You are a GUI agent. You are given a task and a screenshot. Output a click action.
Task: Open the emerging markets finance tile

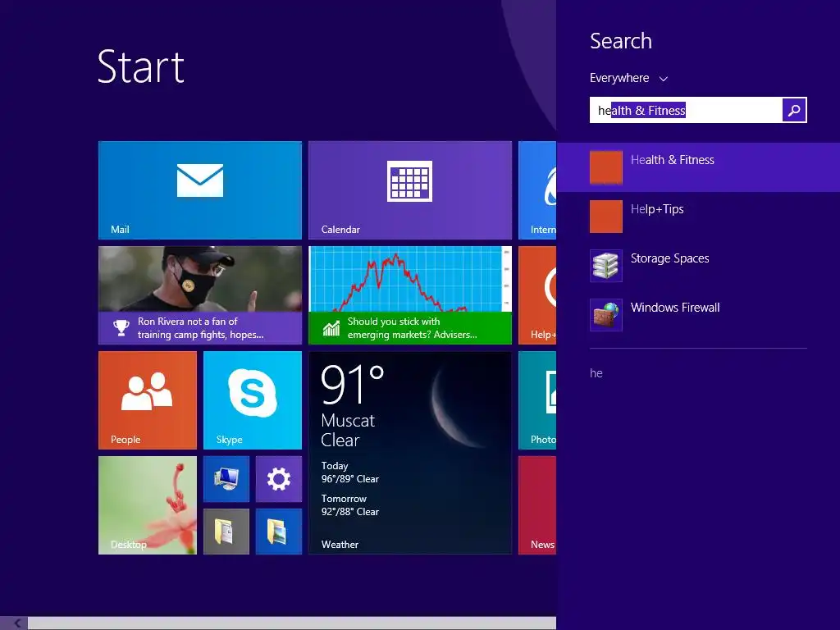(410, 295)
